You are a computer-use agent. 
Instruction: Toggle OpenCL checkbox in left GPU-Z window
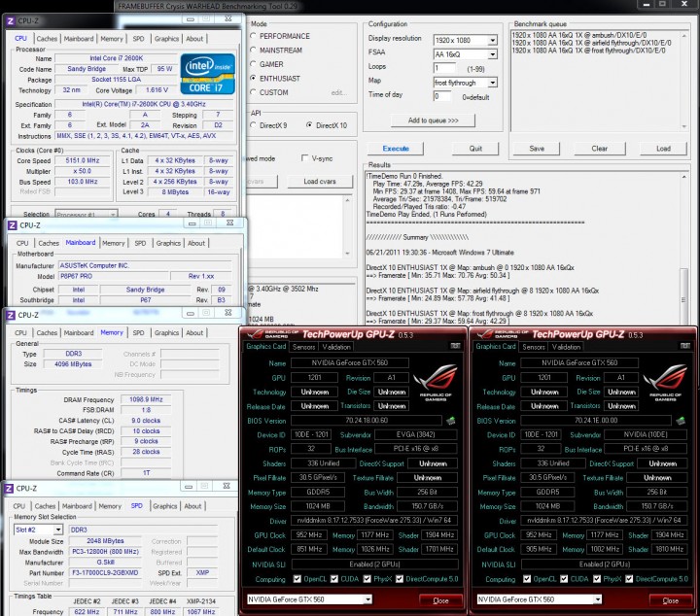click(297, 579)
